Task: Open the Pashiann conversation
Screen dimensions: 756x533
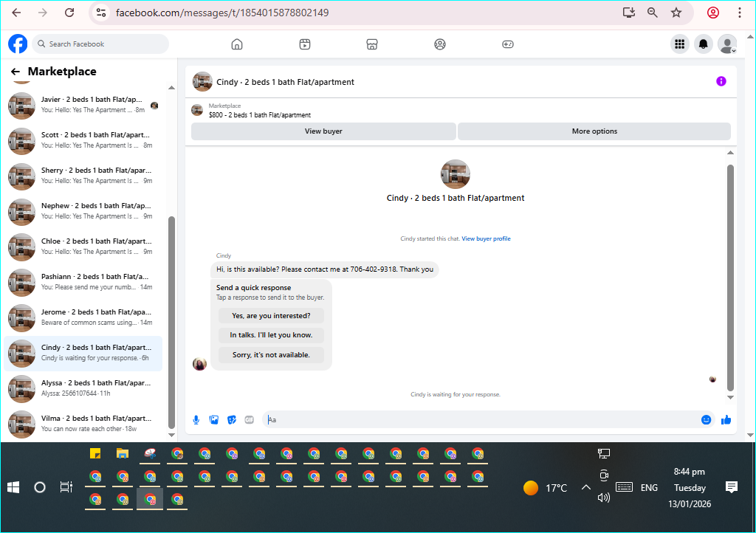Action: coord(83,282)
